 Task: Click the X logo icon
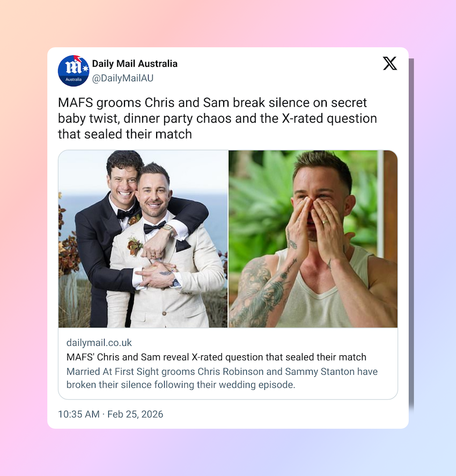coord(390,63)
